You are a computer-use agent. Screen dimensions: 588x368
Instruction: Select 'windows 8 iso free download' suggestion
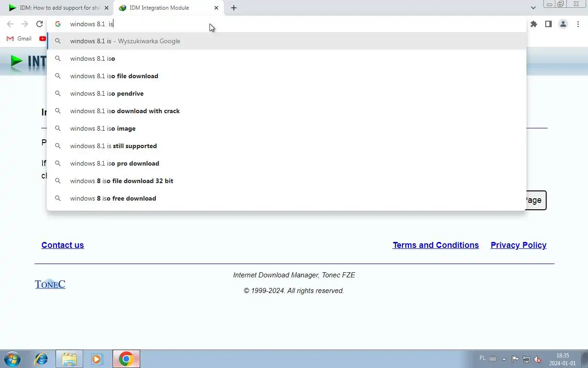[287, 198]
